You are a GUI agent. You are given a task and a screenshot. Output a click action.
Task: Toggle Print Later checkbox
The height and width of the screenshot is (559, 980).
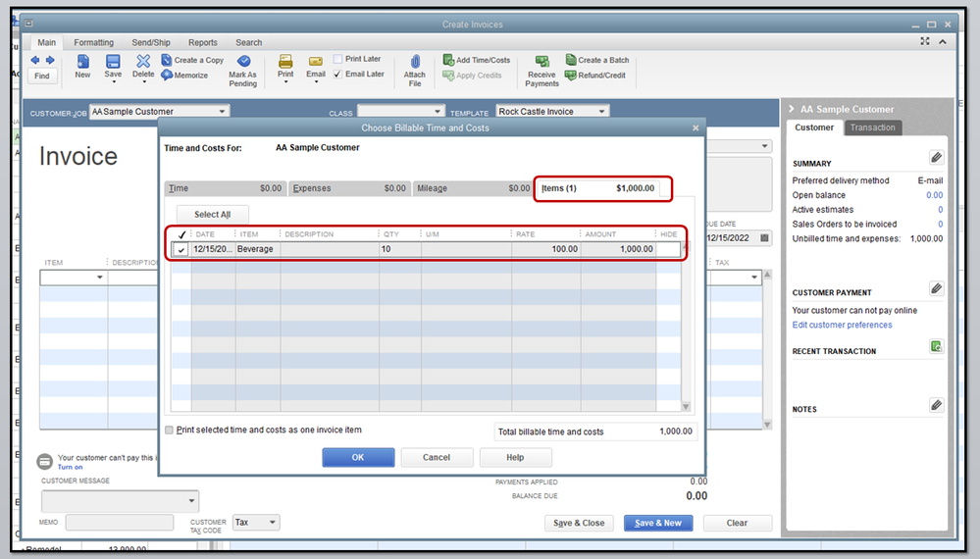338,59
